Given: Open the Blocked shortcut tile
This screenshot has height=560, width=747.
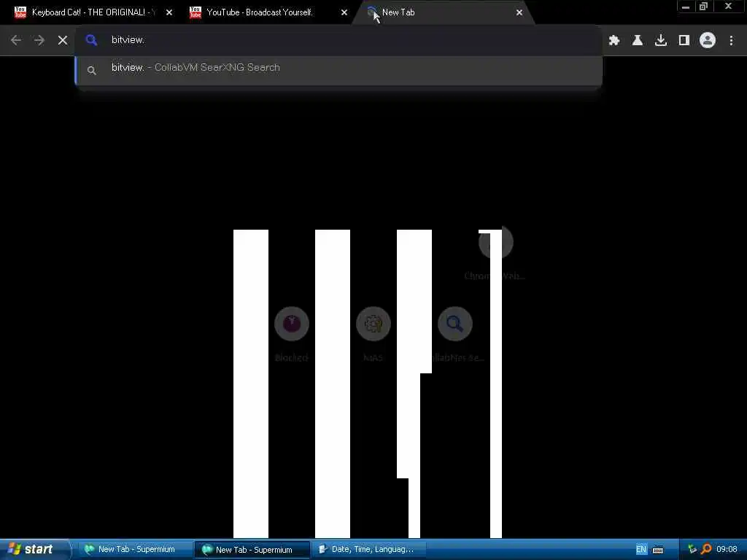Looking at the screenshot, I should point(292,333).
